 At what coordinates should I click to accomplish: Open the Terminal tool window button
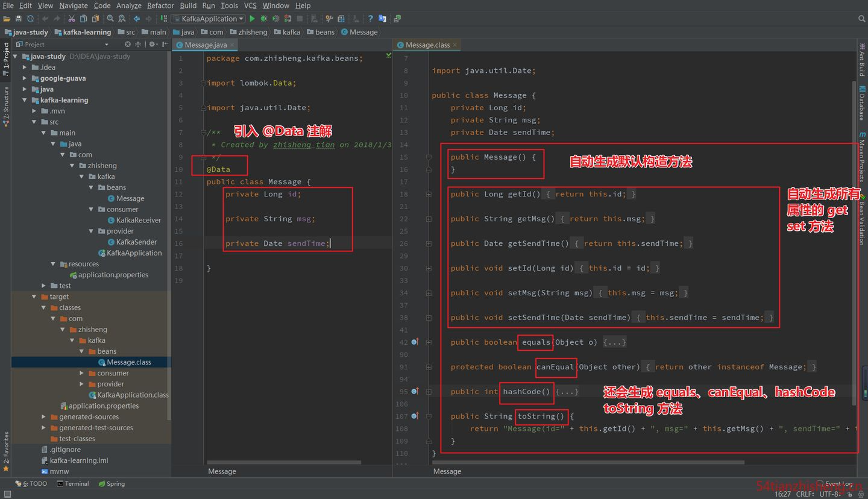(73, 483)
